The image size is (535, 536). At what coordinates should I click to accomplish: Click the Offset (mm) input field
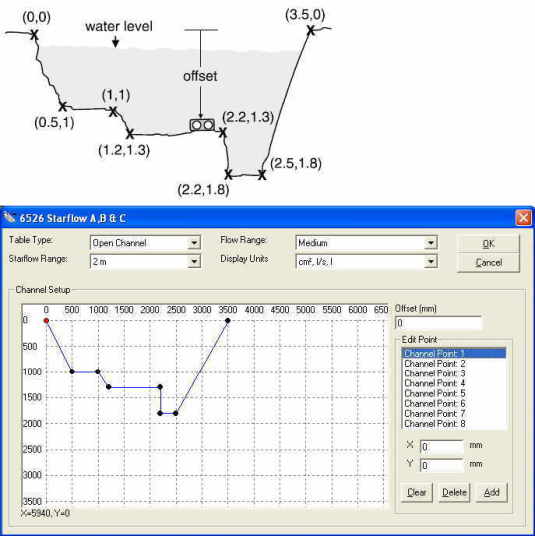[439, 323]
